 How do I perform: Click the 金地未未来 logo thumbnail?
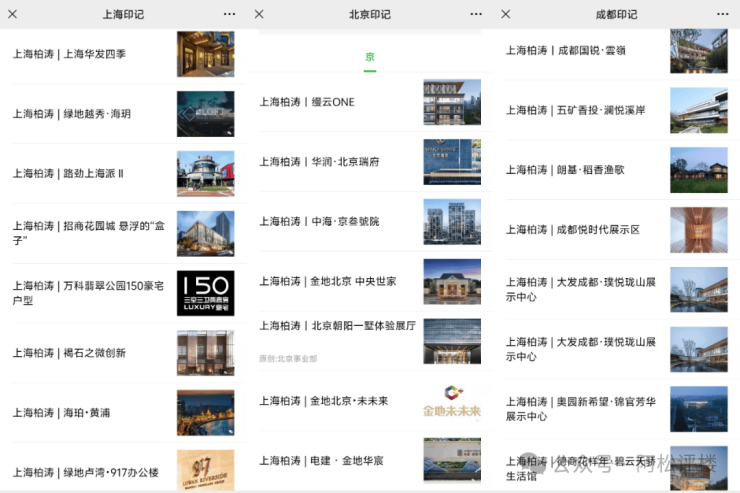click(452, 401)
